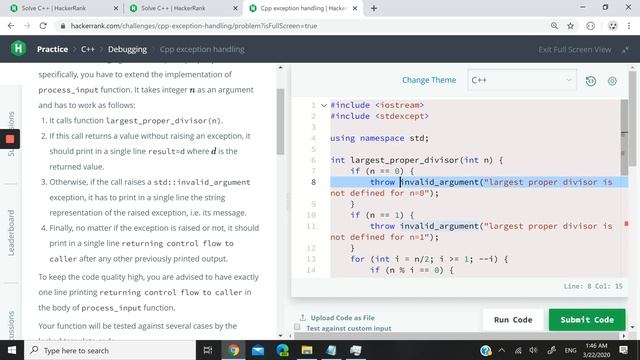Click the help question mark tray icon
This screenshot has height=360, width=640.
(485, 350)
